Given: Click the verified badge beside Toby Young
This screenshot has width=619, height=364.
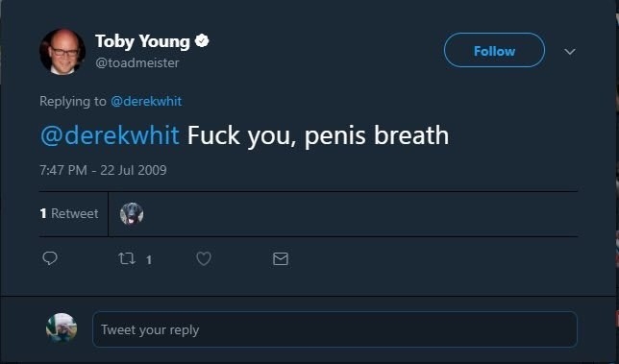Looking at the screenshot, I should tap(202, 41).
